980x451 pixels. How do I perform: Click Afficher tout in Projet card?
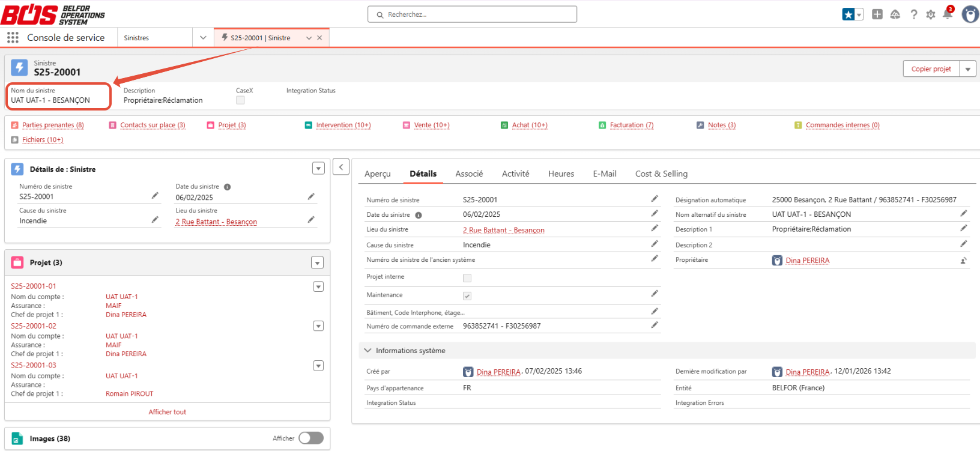point(168,412)
